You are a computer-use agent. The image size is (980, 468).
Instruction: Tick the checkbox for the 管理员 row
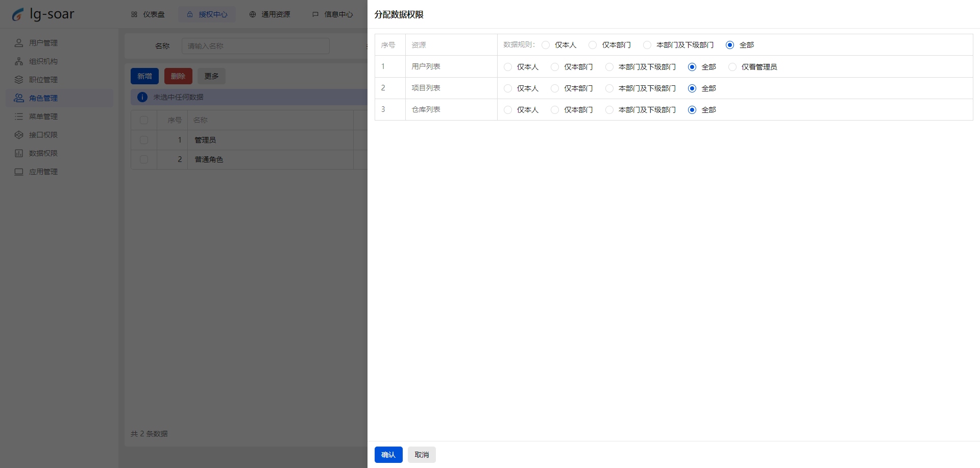tap(144, 140)
